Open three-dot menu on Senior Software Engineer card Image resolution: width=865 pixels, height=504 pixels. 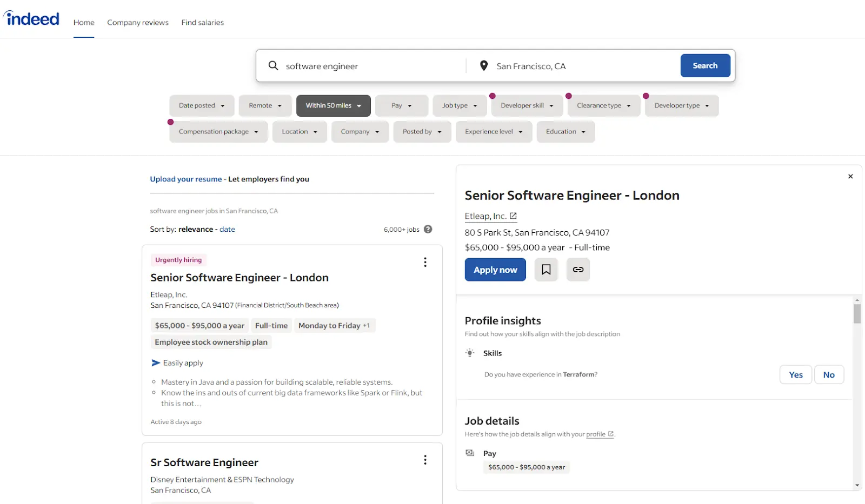(425, 262)
